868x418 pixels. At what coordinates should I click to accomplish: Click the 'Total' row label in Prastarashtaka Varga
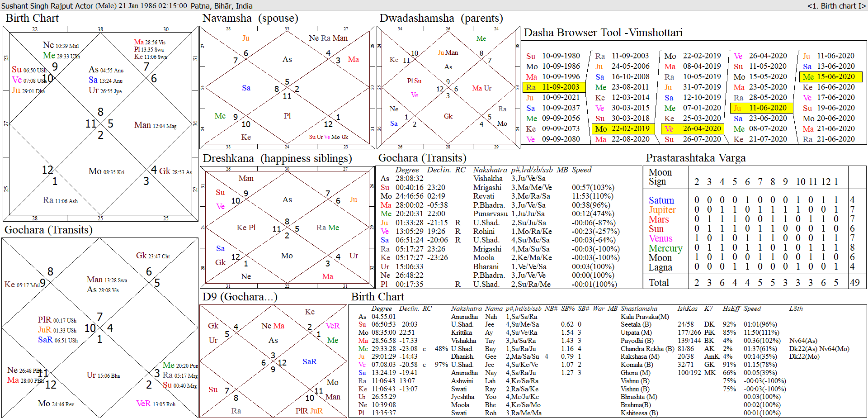point(659,283)
